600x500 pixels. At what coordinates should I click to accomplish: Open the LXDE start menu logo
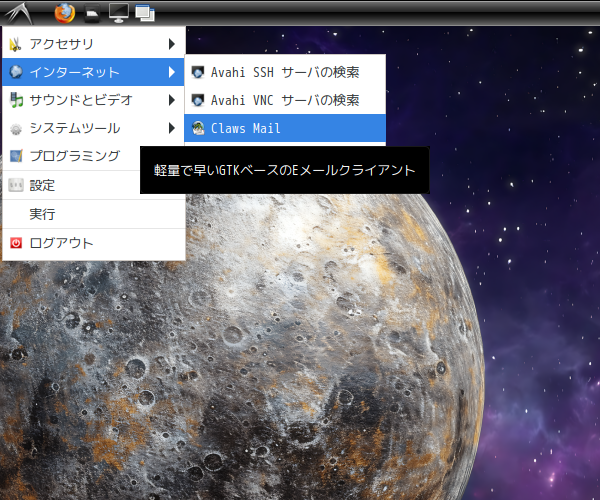[18, 13]
